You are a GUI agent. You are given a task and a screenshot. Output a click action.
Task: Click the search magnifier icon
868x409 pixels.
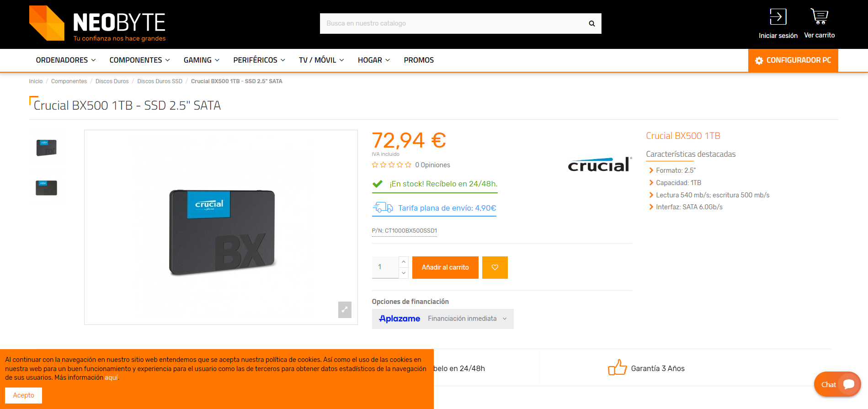point(591,23)
